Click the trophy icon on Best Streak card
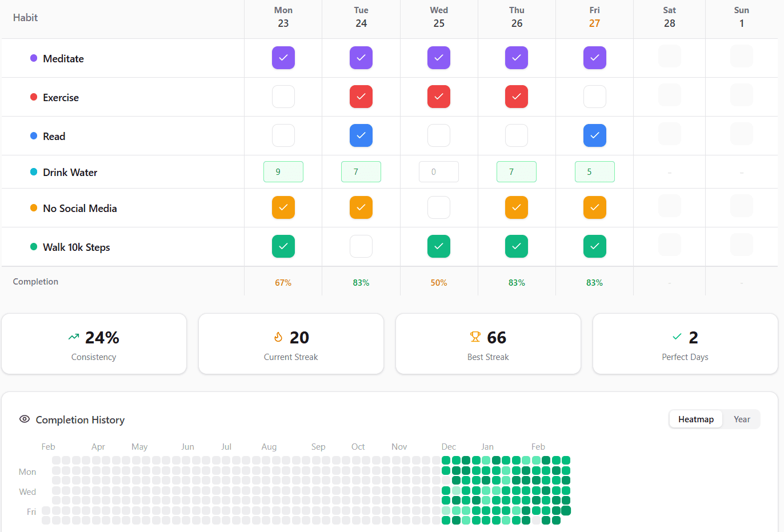Screen dimensions: 784x532 pos(475,337)
